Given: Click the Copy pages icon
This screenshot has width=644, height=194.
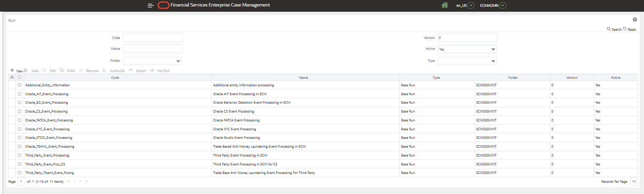Looking at the screenshot, I should coord(62,70).
